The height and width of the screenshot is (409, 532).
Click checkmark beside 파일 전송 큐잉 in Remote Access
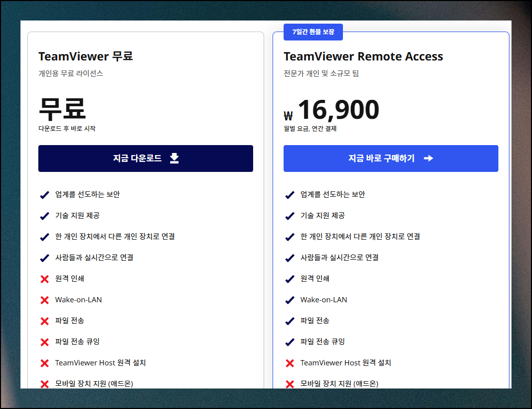tap(290, 342)
